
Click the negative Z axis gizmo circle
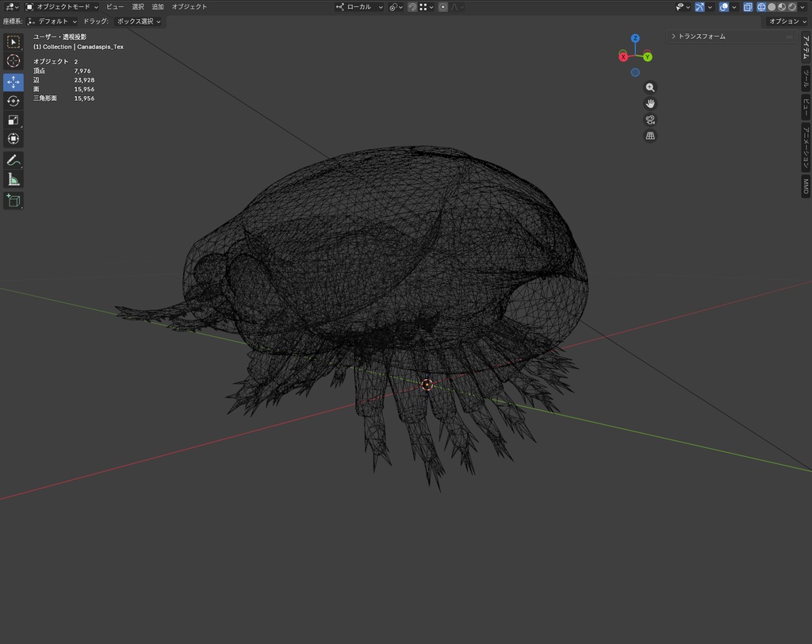pos(635,72)
